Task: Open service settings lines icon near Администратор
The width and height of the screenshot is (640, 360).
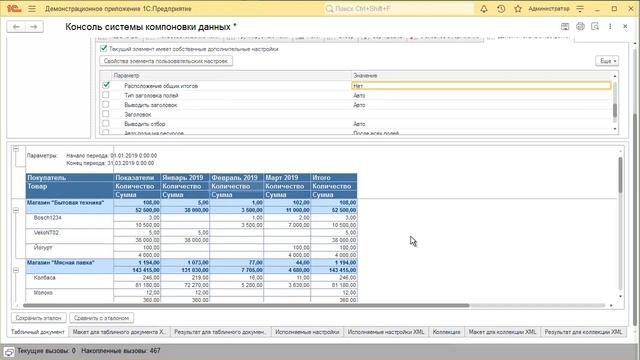Action: pos(580,9)
